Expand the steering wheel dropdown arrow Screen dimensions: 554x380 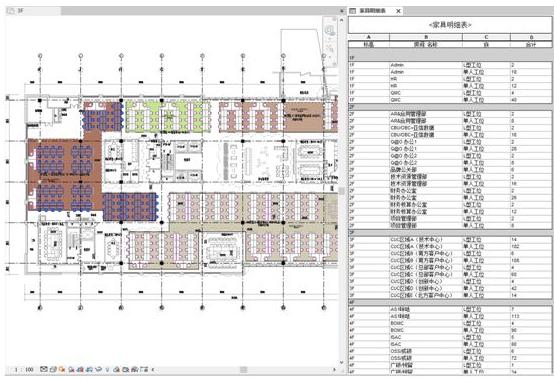click(x=330, y=38)
